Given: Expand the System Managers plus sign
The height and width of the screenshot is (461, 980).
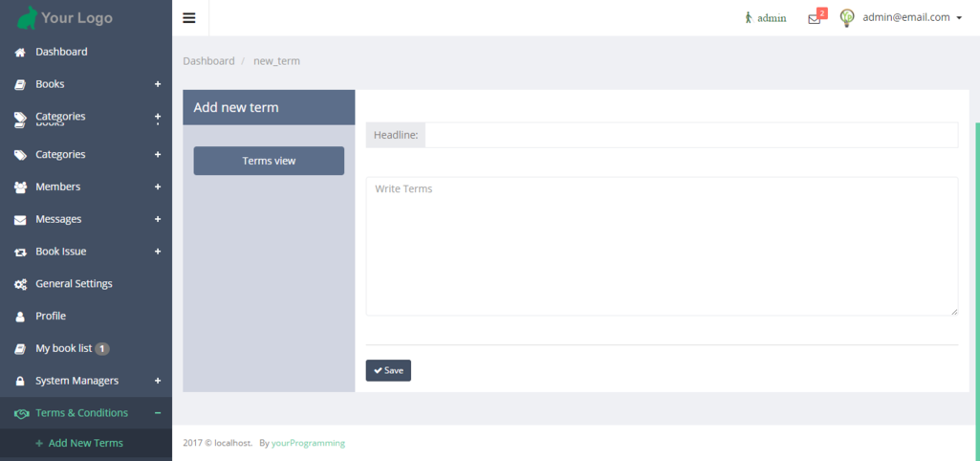Looking at the screenshot, I should (x=158, y=381).
